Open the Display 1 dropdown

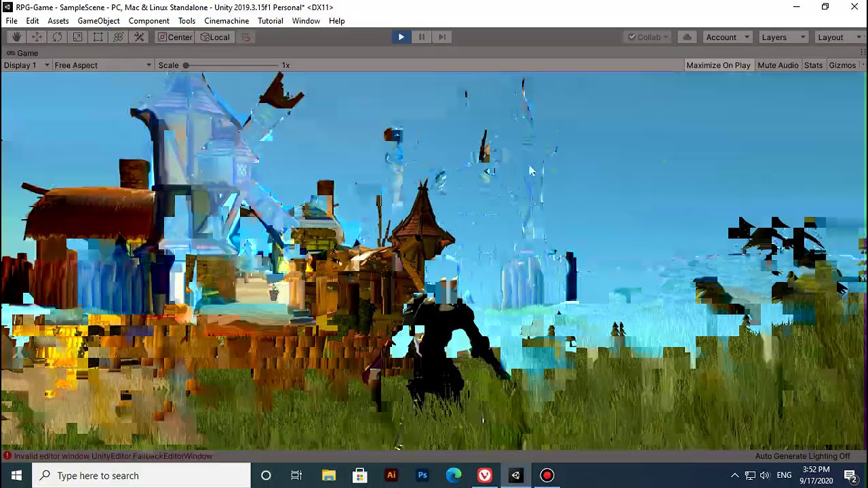tap(26, 65)
